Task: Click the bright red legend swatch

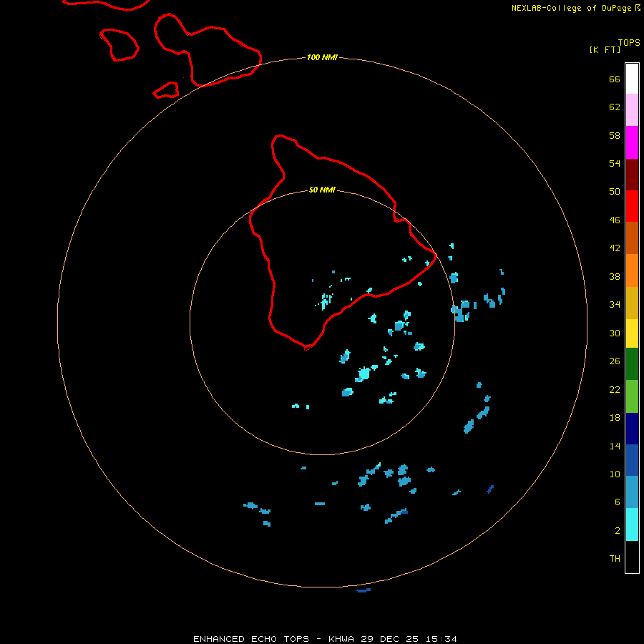Action: [632, 206]
